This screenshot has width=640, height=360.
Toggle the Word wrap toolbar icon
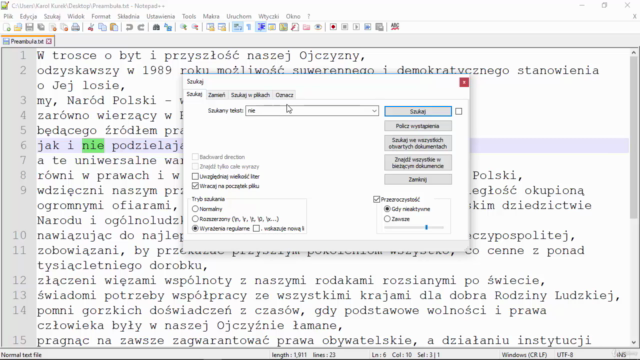pyautogui.click(x=238, y=27)
